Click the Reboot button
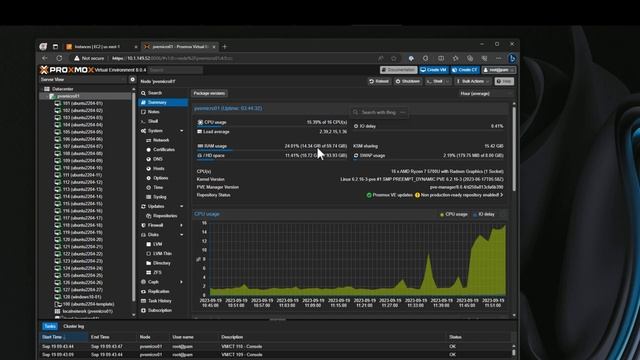Image resolution: width=640 pixels, height=360 pixels. point(379,81)
